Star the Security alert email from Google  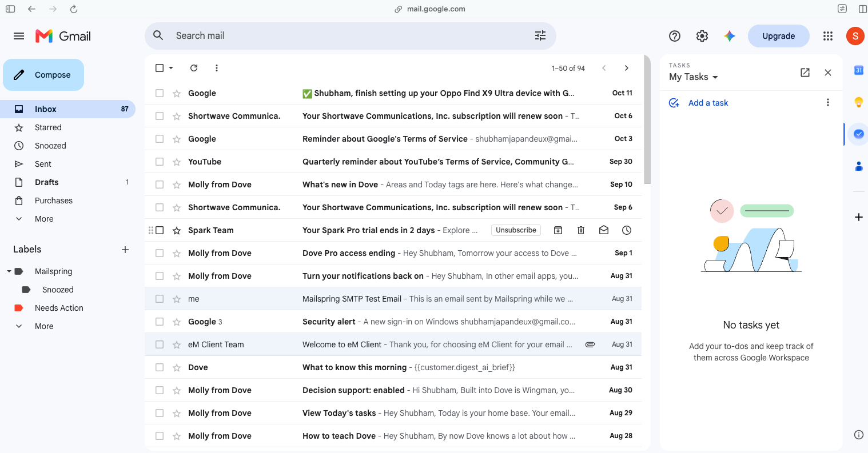pos(177,322)
